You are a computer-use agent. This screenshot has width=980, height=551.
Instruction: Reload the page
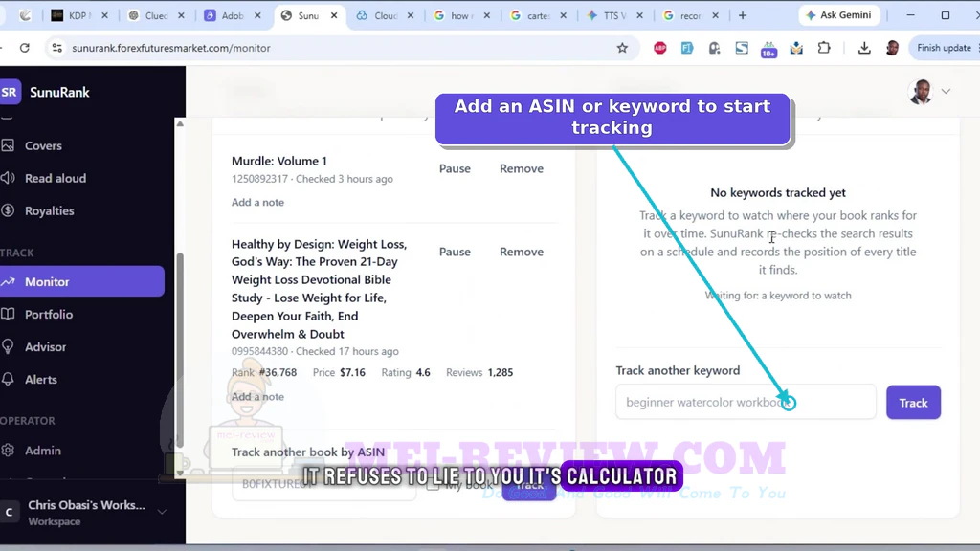(24, 48)
